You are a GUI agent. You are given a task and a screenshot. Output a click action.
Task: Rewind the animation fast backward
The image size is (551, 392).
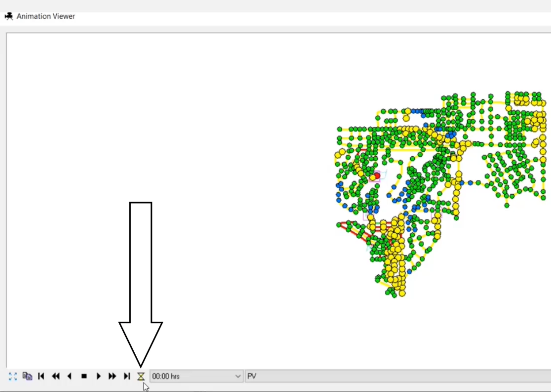coord(56,376)
